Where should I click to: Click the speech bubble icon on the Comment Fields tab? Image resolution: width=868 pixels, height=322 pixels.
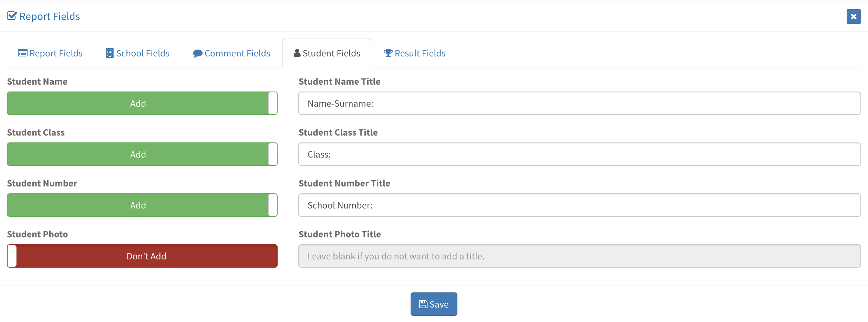pyautogui.click(x=198, y=53)
